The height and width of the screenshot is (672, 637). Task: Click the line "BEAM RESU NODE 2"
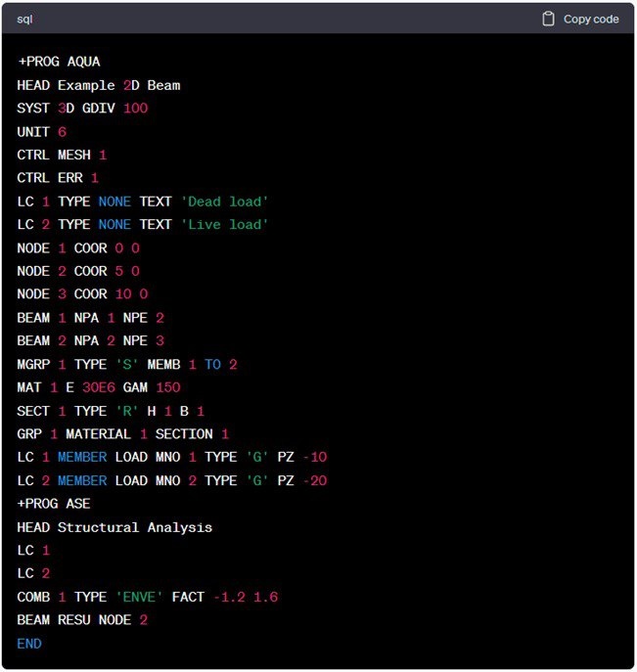tap(82, 620)
